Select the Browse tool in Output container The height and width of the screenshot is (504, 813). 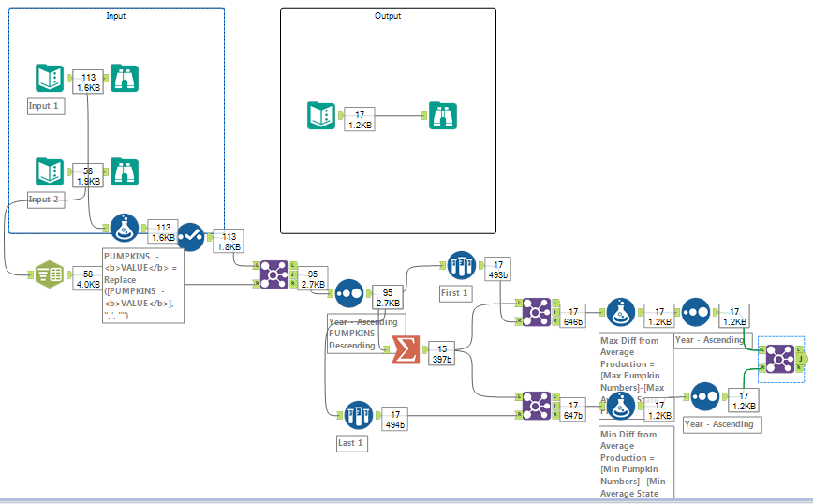[x=443, y=115]
